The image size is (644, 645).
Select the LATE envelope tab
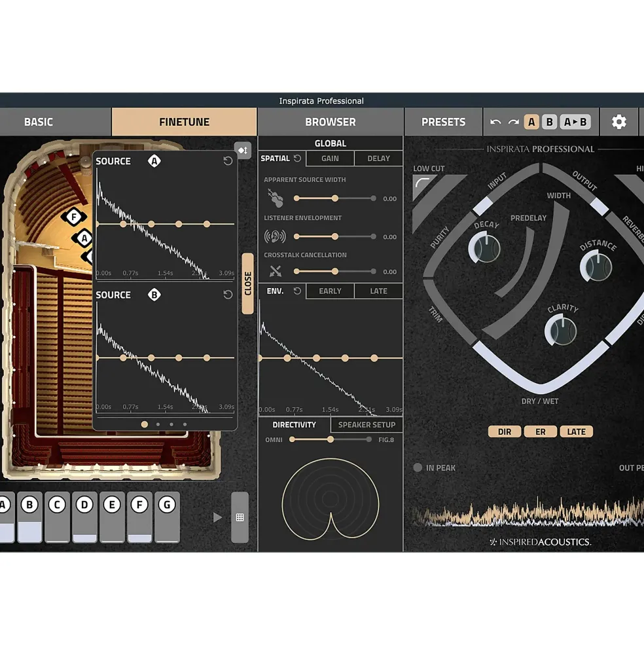coord(378,291)
